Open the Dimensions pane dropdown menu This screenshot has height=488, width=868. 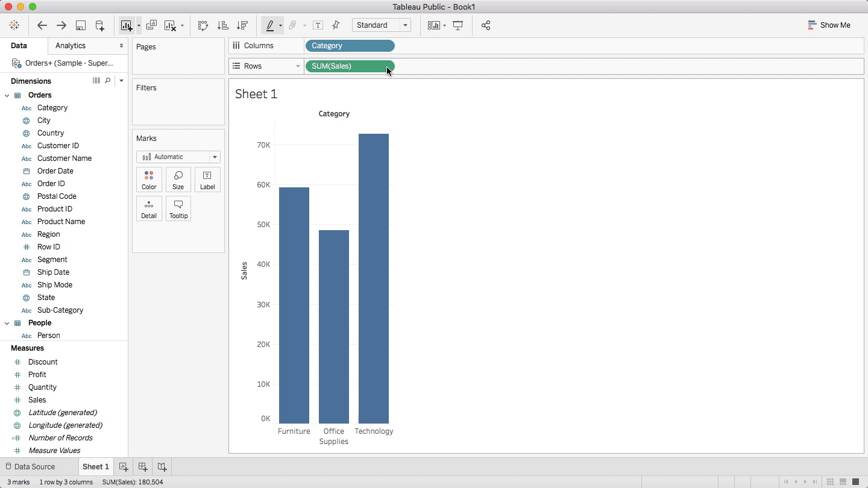121,81
